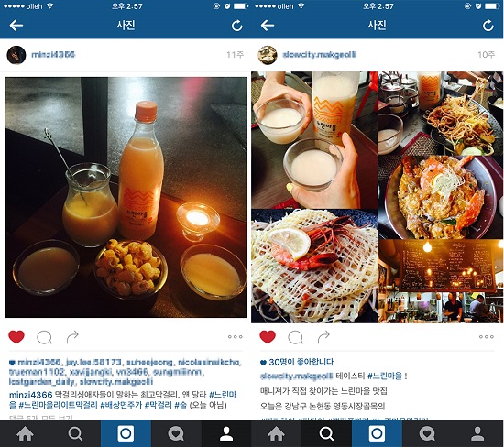Viewport: 504px width, 447px height.
Task: Open the #느린마을 hashtag in right caption
Action: point(385,376)
